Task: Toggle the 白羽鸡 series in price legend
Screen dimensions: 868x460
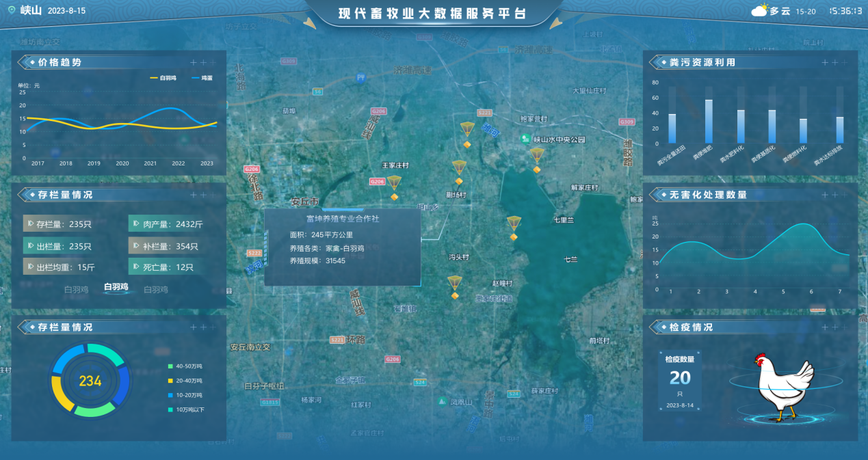Action: pyautogui.click(x=163, y=78)
